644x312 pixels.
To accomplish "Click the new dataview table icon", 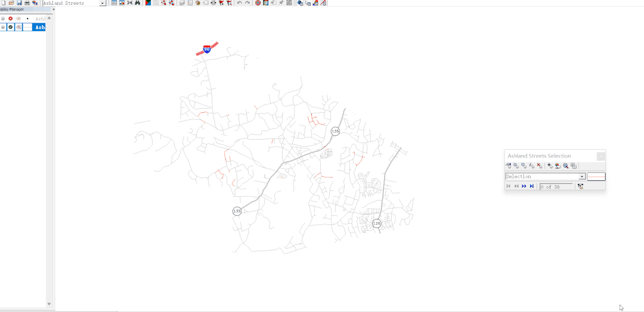I will pyautogui.click(x=114, y=3).
